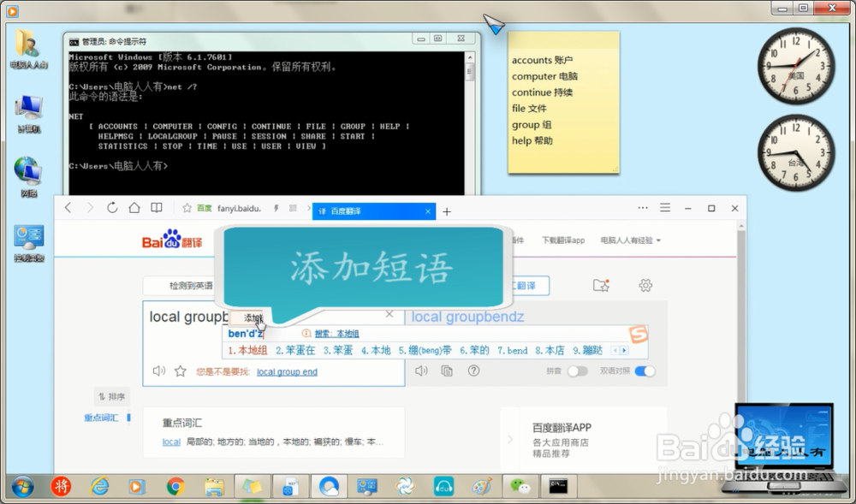Go to next IME candidate page
Viewport: 856px width, 504px height.
(x=625, y=350)
